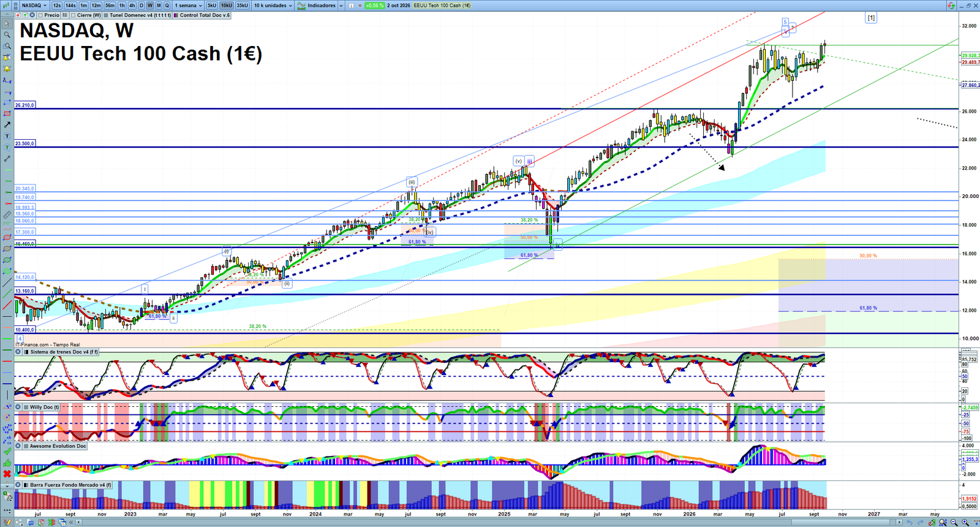Close the Barra Fuerza Fondo Mercado panel
The height and width of the screenshot is (527, 980).
pyautogui.click(x=18, y=485)
